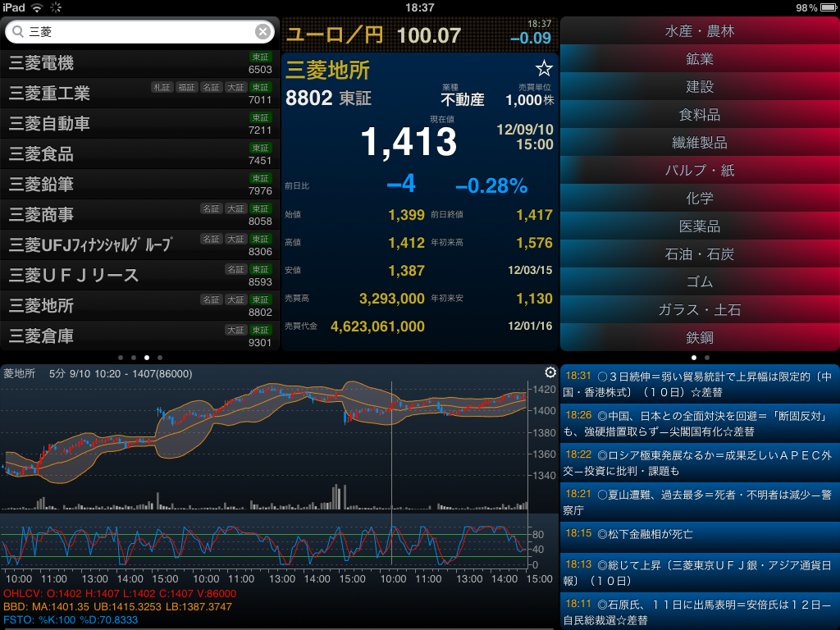Select 三菱電機 in search results

(139, 62)
